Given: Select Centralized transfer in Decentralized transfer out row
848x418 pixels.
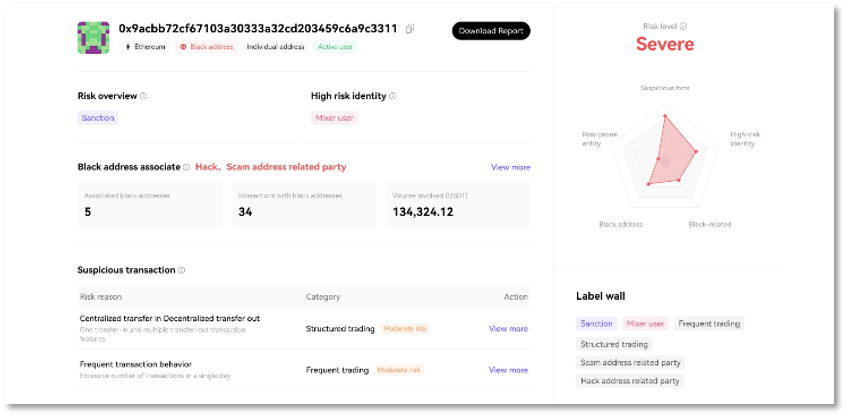Looking at the screenshot, I should pos(304,329).
